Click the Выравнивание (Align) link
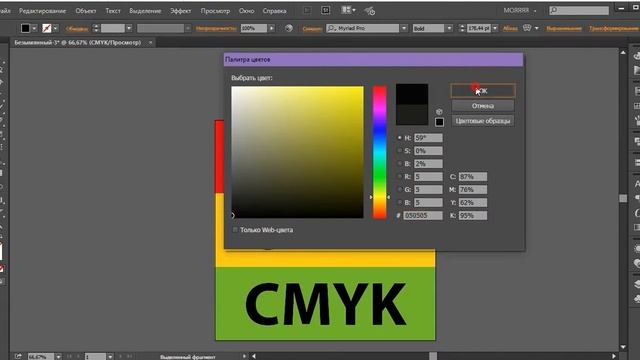This screenshot has width=640, height=360. point(564,29)
